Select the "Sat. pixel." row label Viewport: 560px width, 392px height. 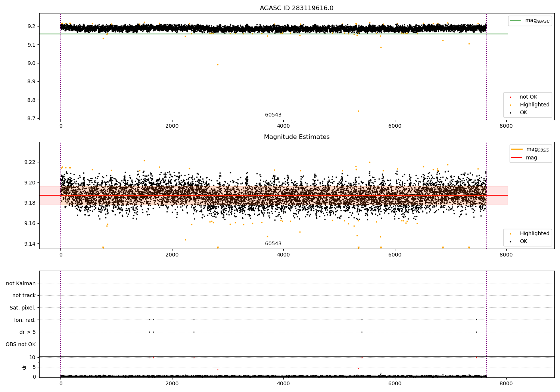click(x=23, y=308)
